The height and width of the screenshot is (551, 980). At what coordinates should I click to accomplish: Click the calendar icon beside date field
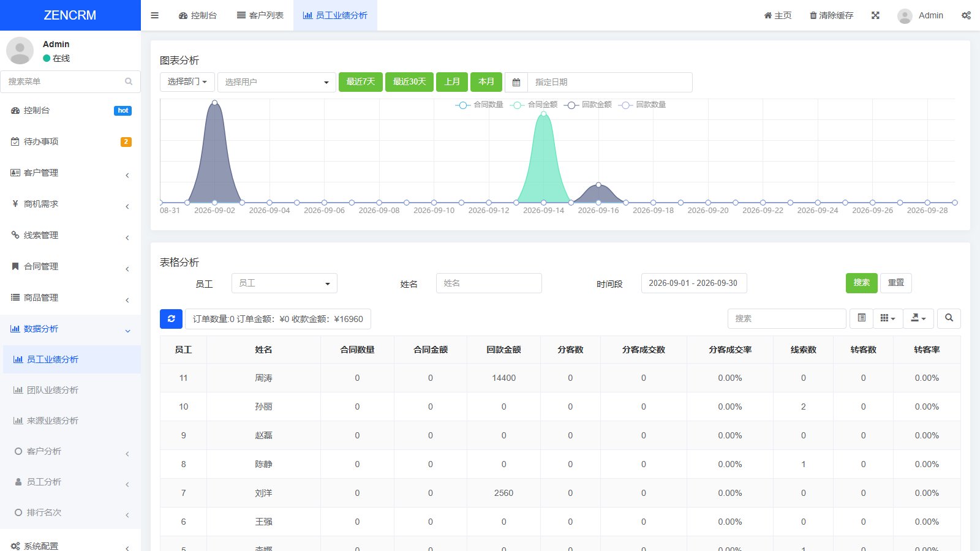(x=516, y=82)
